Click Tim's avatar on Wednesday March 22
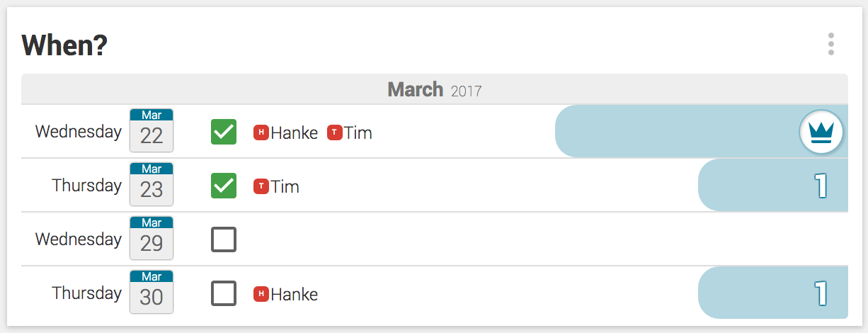This screenshot has height=333, width=868. click(x=335, y=132)
